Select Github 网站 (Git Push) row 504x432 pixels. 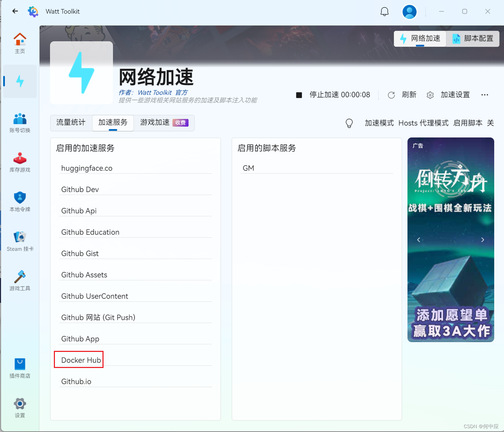click(135, 317)
